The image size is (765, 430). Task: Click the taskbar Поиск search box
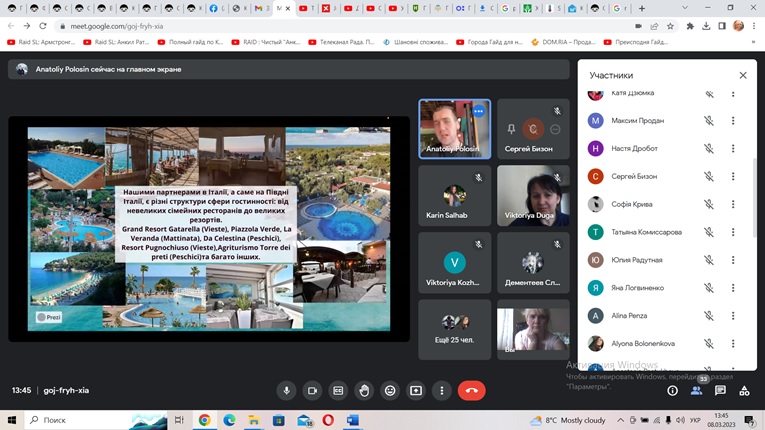click(96, 420)
